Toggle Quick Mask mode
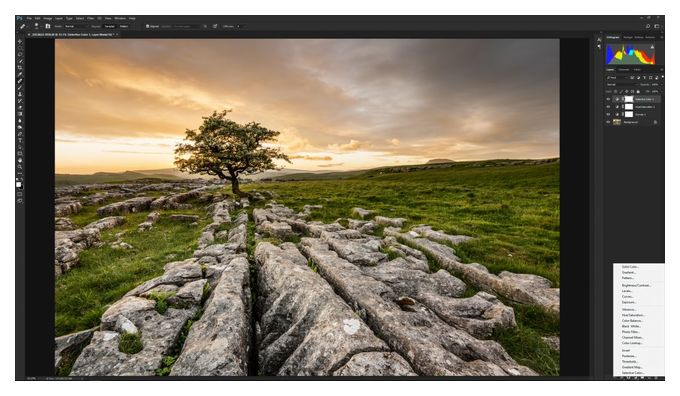The width and height of the screenshot is (680, 396). pos(20,194)
